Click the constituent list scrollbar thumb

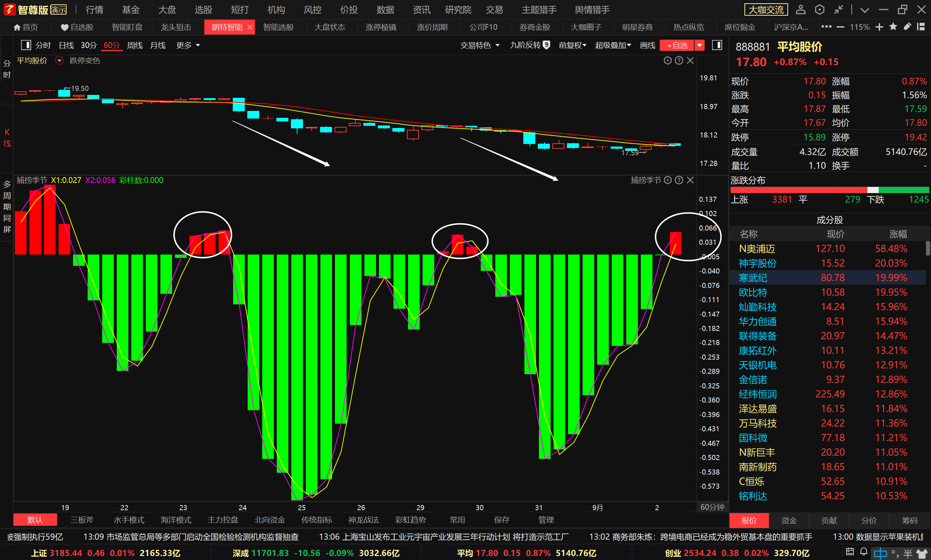(928, 248)
